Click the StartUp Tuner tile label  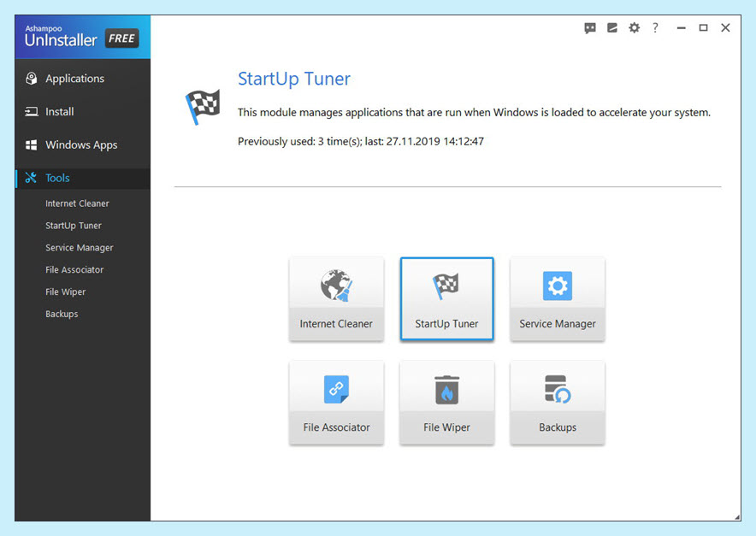pyautogui.click(x=446, y=324)
